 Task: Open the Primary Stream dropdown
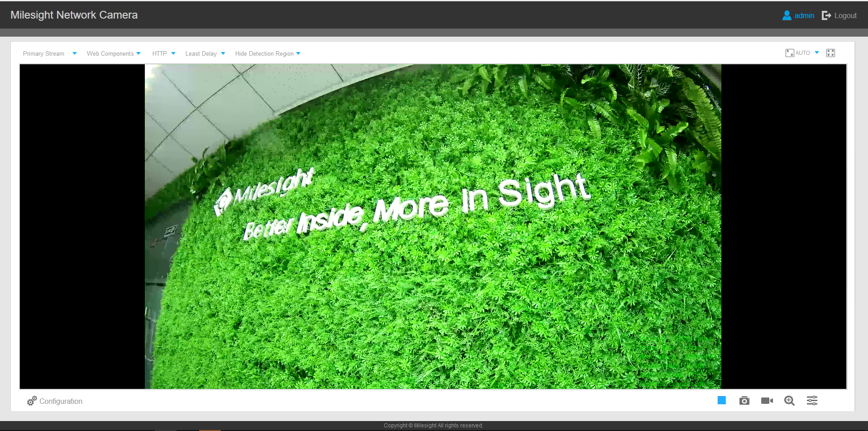coord(50,53)
